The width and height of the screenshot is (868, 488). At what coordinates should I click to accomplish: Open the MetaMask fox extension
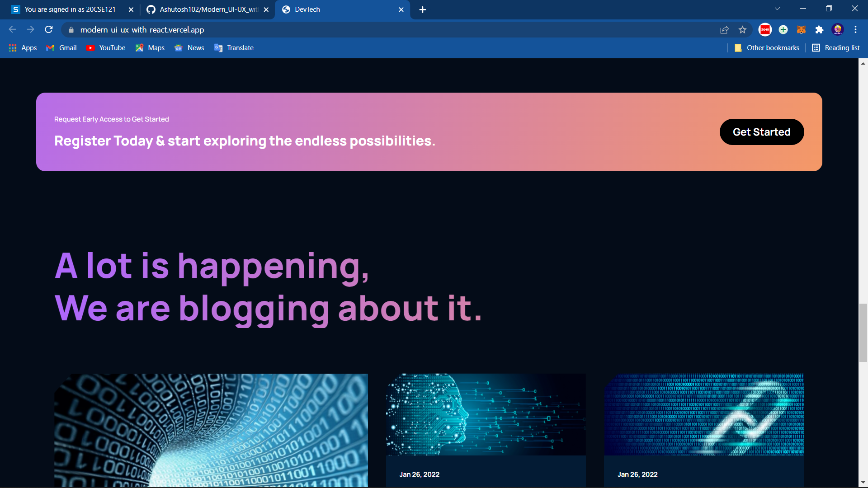801,30
